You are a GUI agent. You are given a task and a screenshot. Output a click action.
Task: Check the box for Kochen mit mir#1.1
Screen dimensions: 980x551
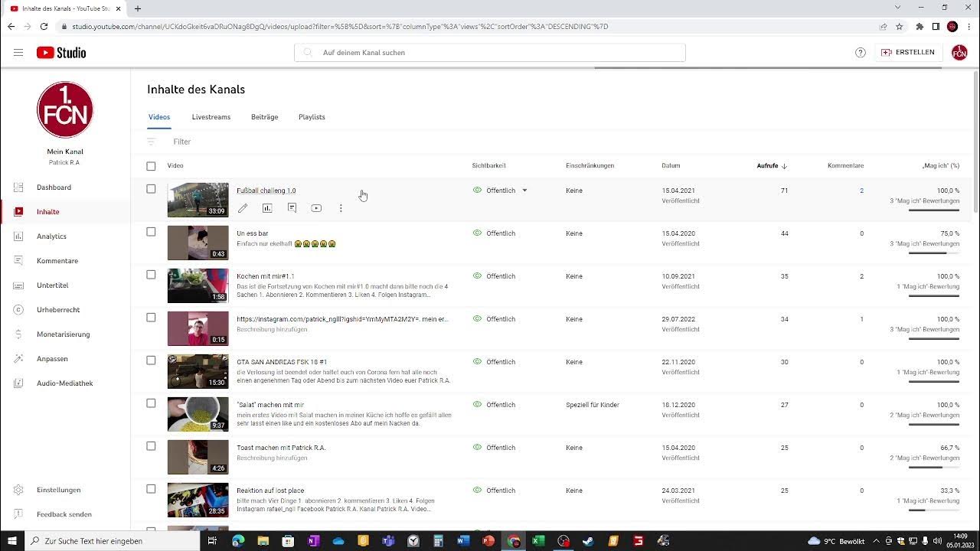point(151,275)
